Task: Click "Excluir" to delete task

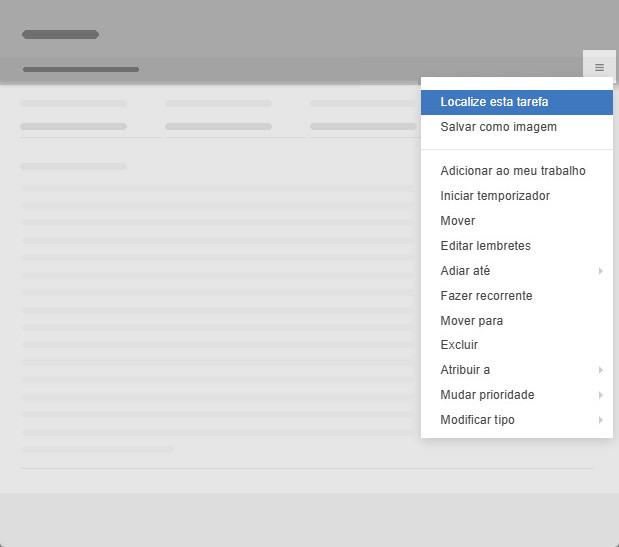Action: pos(517,345)
